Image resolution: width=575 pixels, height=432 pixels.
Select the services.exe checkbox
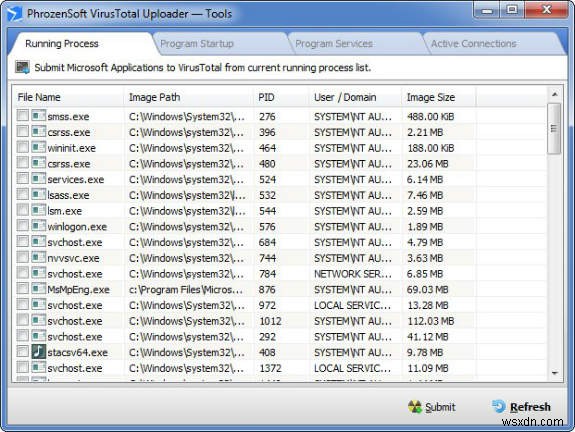tap(22, 179)
